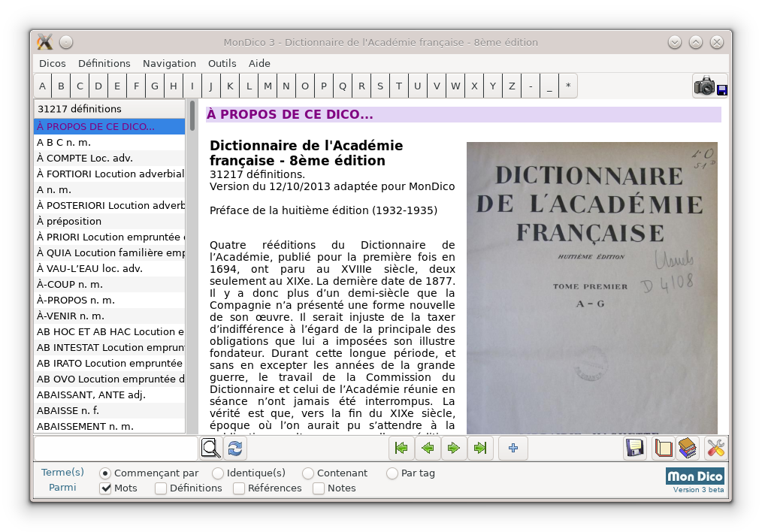The image size is (762, 532).
Task: Filter by letter W button
Action: tap(455, 86)
